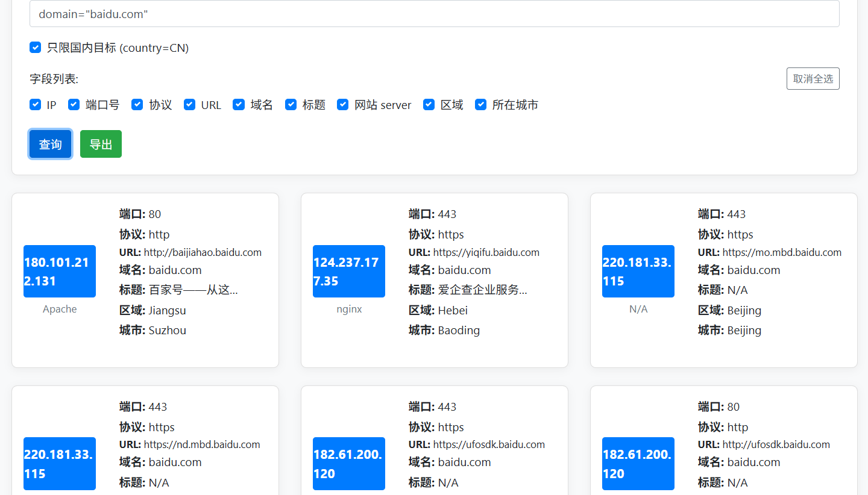Image resolution: width=868 pixels, height=495 pixels.
Task: Click the 字段列表: label
Action: [54, 79]
